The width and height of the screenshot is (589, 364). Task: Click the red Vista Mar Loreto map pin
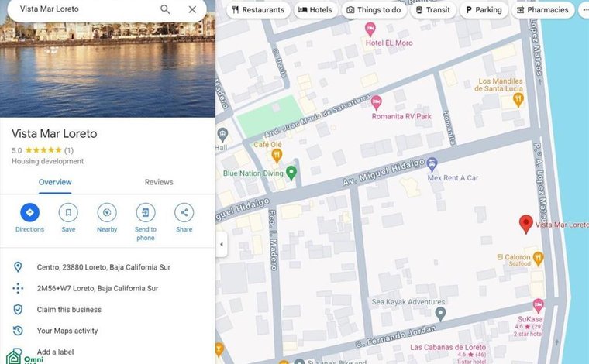(x=526, y=224)
